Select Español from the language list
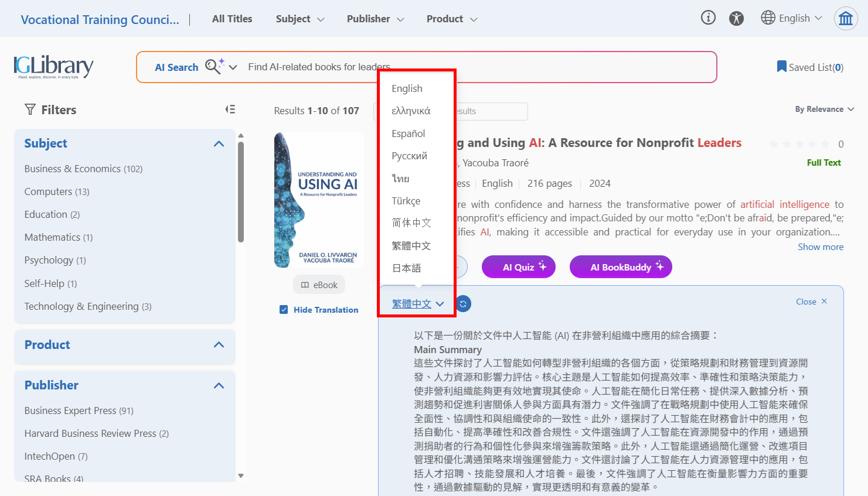The width and height of the screenshot is (868, 496). pyautogui.click(x=409, y=134)
